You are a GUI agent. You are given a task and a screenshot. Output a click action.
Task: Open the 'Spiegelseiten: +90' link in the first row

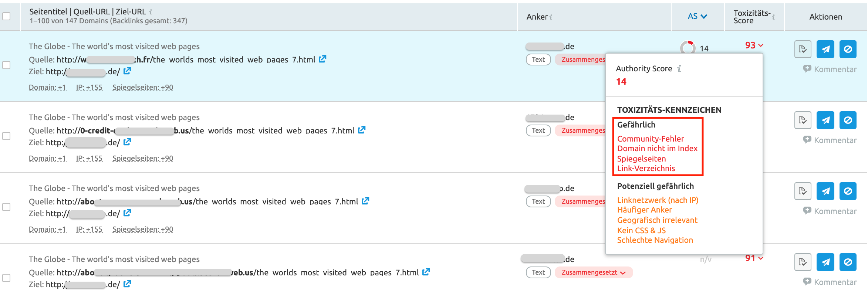[x=142, y=87]
